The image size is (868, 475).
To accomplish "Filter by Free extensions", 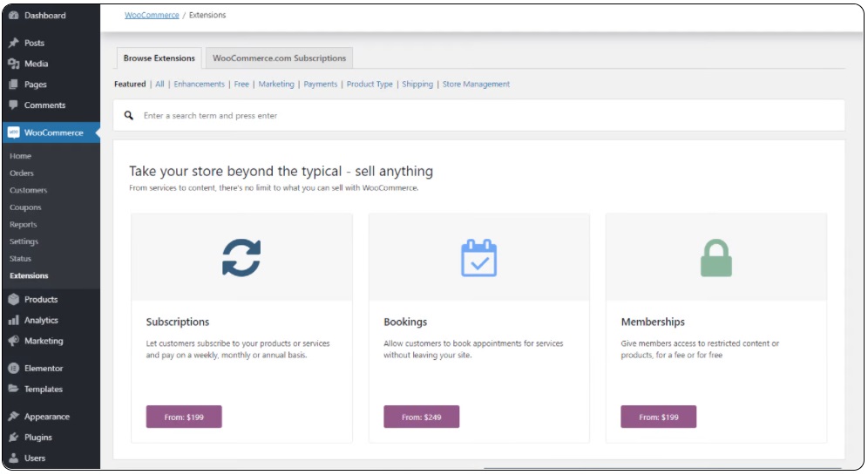I will [x=241, y=85].
